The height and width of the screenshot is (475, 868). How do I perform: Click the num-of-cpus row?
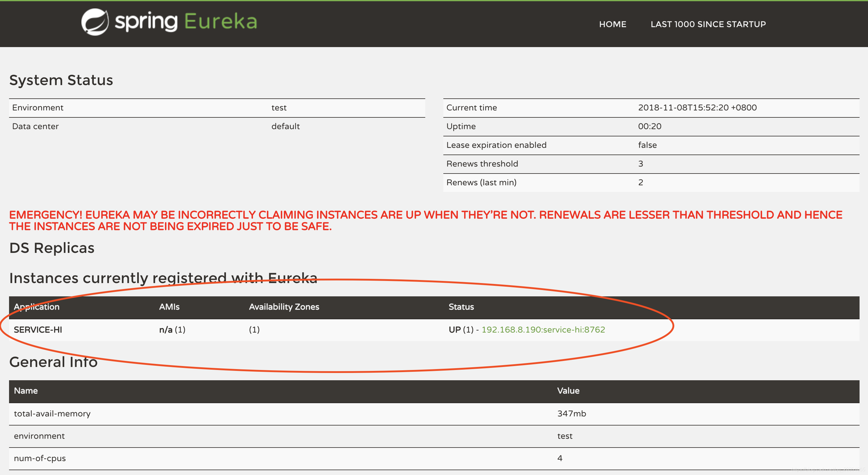40,458
